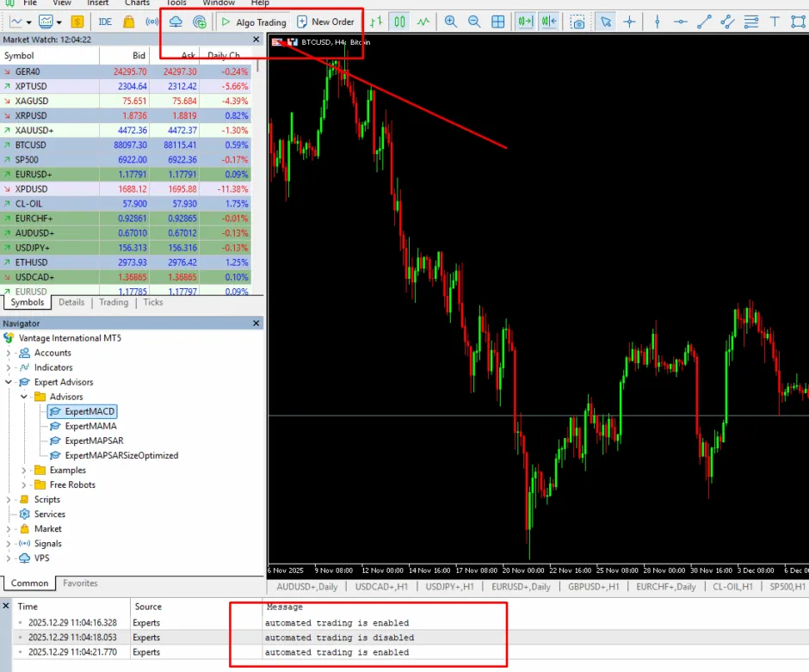Image resolution: width=809 pixels, height=672 pixels.
Task: Click the tile windows grid icon
Action: pyautogui.click(x=497, y=22)
